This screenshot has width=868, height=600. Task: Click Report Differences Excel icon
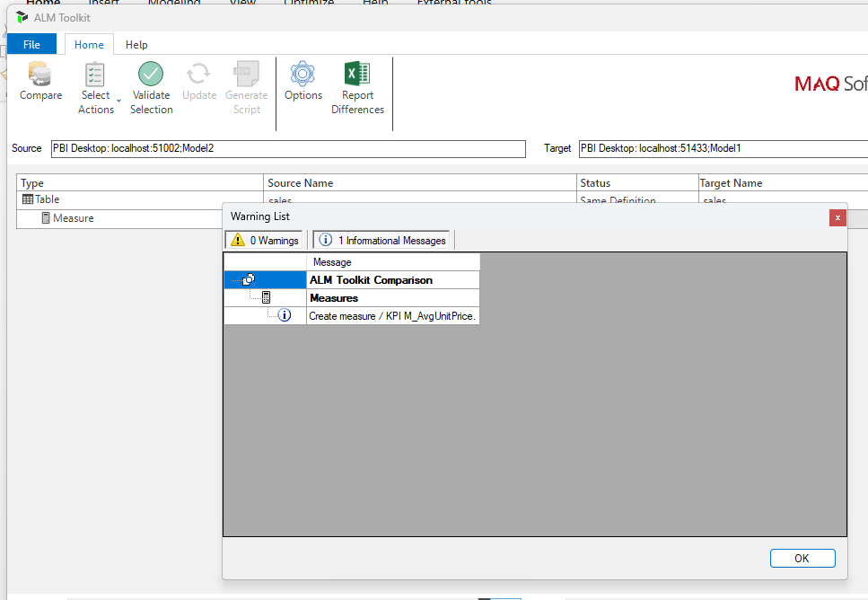[x=357, y=75]
